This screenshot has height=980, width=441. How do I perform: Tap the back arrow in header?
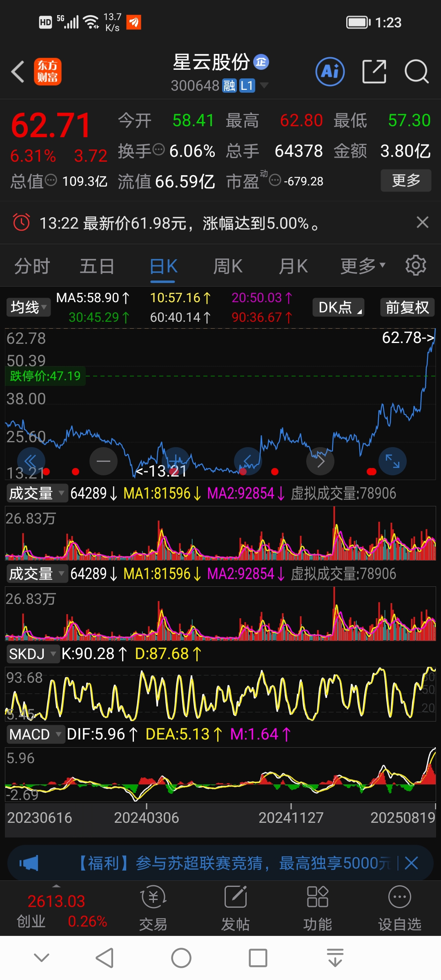point(18,71)
